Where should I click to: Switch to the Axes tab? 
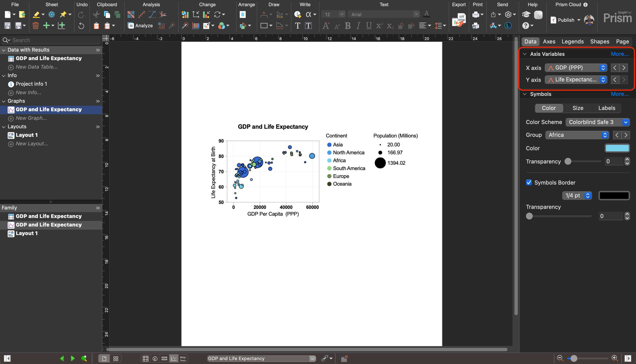[x=549, y=42]
